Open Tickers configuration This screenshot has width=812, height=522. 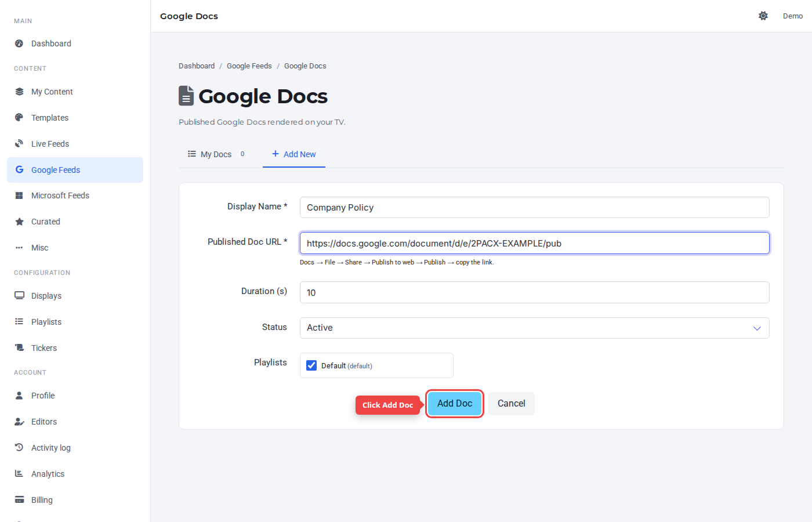[75, 348]
